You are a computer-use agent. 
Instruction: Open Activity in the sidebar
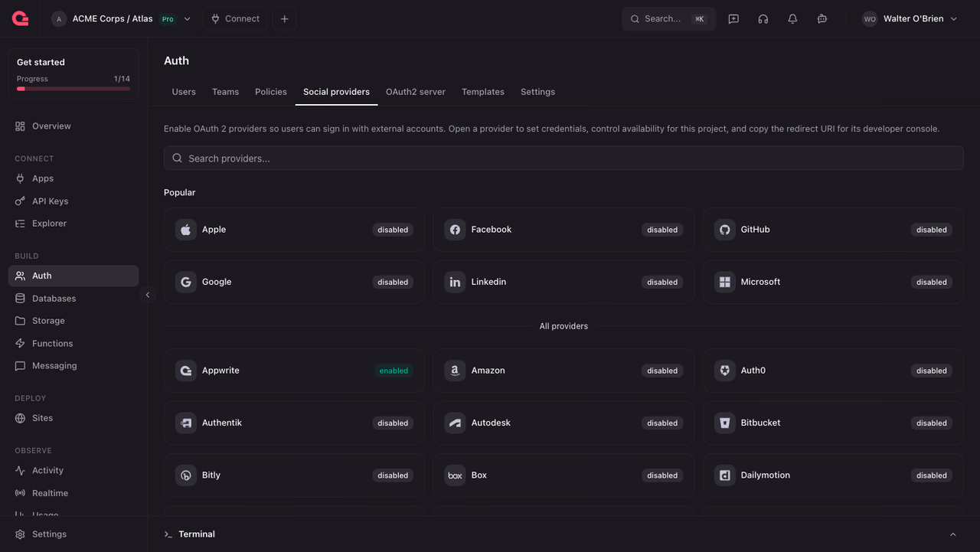[73, 471]
